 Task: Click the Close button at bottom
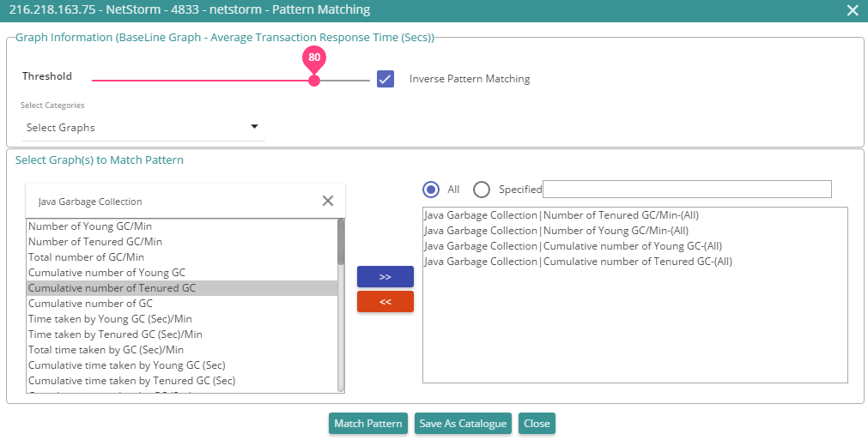click(x=537, y=424)
